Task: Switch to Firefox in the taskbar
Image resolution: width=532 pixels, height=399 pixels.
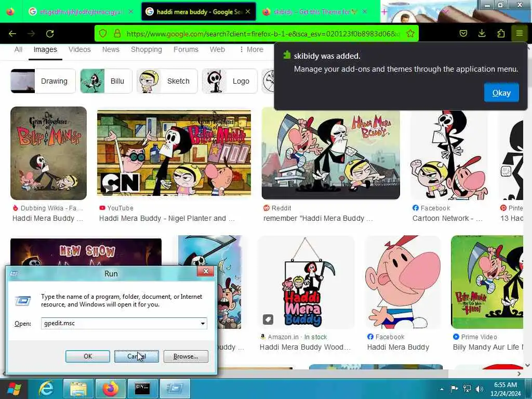Action: pos(111,389)
